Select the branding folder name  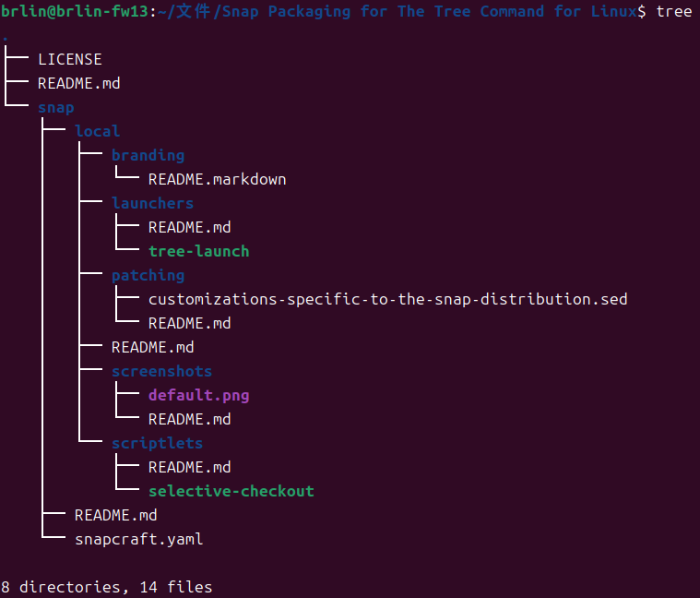click(148, 155)
